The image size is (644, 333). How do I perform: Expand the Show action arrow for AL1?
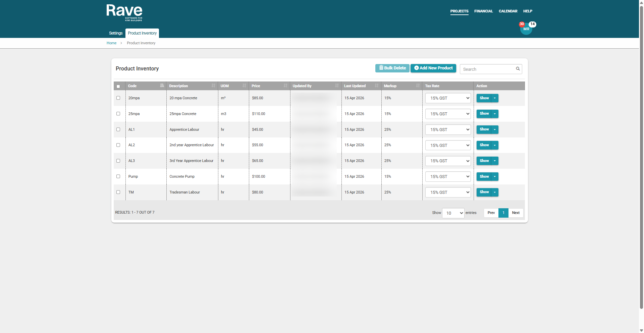click(x=495, y=129)
